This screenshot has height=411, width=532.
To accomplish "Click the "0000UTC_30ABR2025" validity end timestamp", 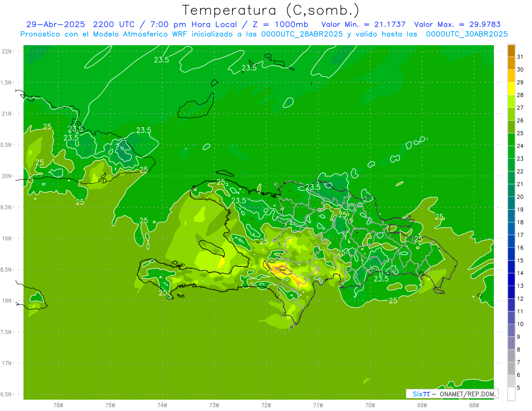I will pos(467,34).
